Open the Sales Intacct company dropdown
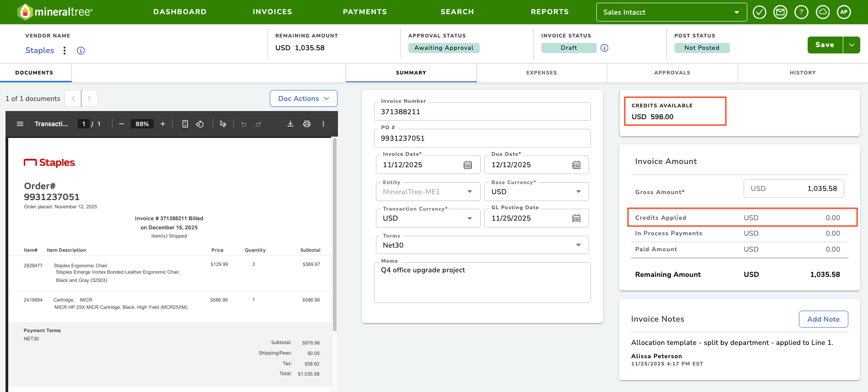The height and width of the screenshot is (392, 868). (671, 12)
